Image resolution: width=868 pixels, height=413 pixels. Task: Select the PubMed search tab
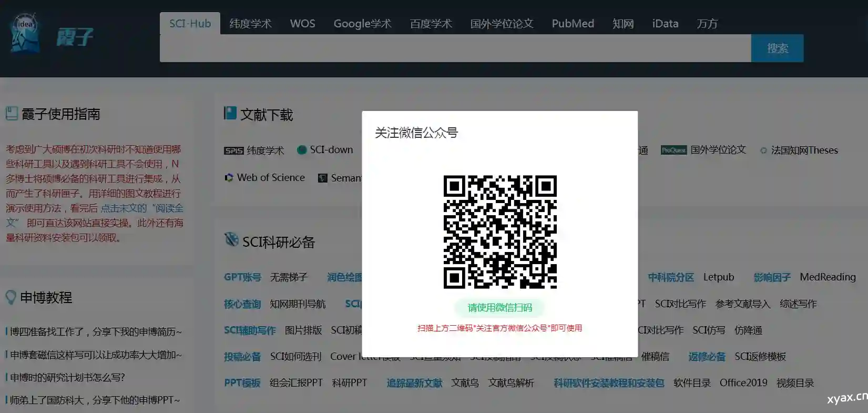point(573,24)
